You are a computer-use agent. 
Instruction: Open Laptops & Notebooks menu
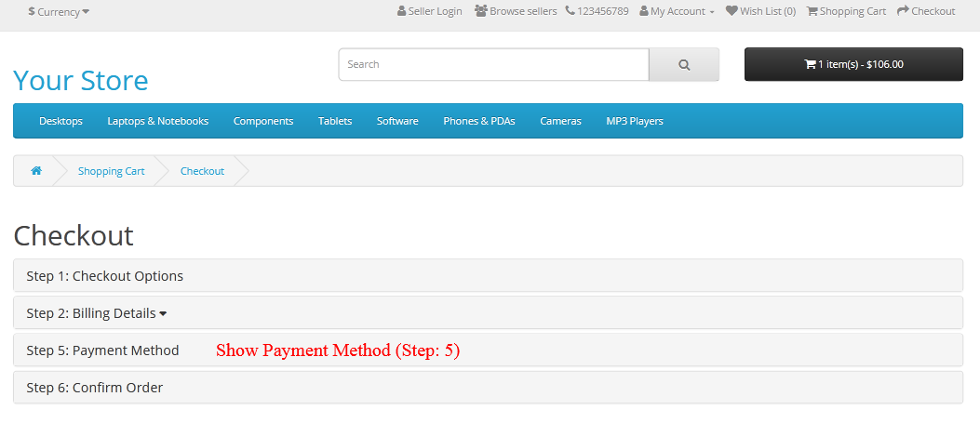(x=158, y=121)
